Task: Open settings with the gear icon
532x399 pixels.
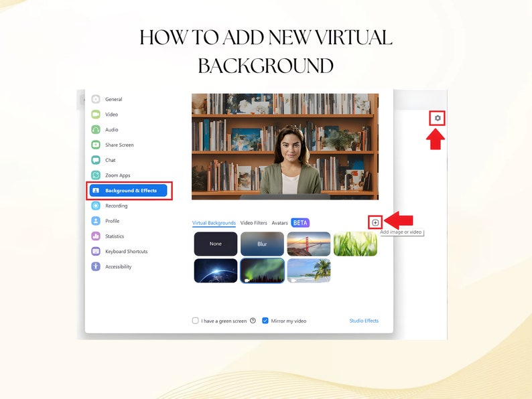Action: 438,118
